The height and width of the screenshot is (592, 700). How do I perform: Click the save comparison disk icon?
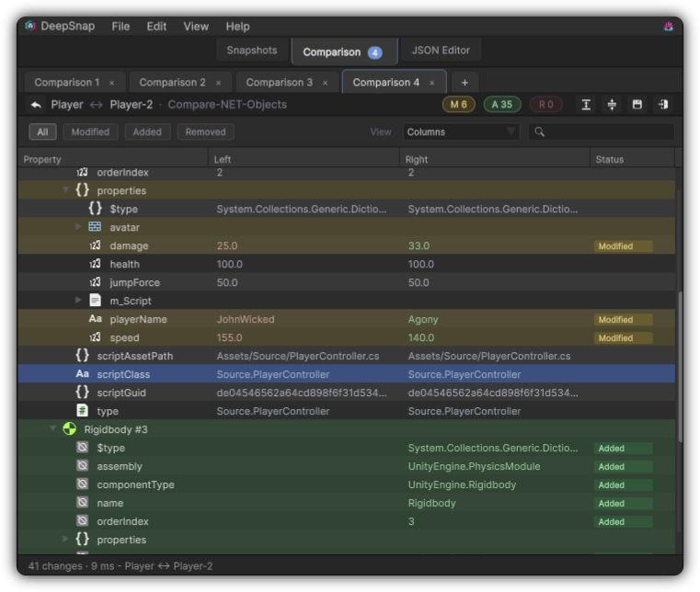point(637,105)
